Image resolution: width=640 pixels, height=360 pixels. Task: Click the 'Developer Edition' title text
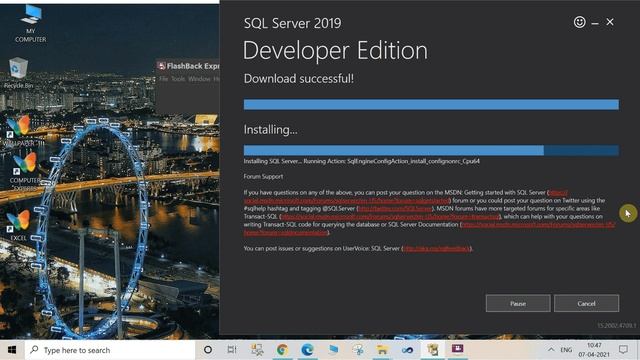[x=335, y=51]
